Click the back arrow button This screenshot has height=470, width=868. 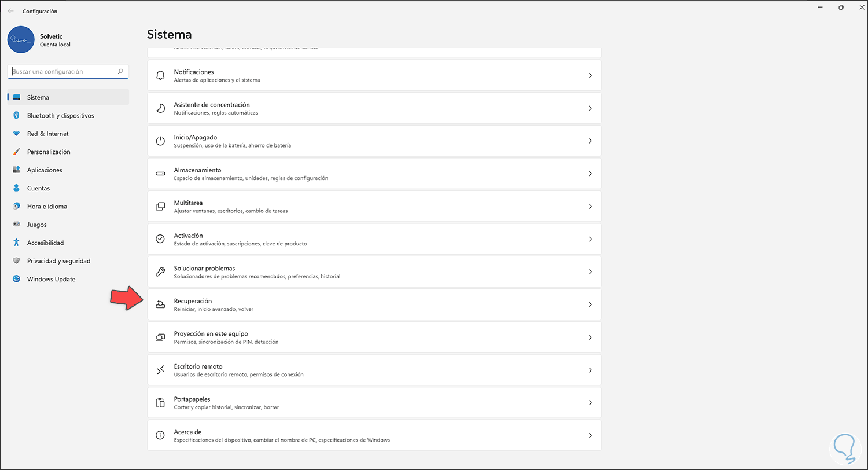[11, 11]
